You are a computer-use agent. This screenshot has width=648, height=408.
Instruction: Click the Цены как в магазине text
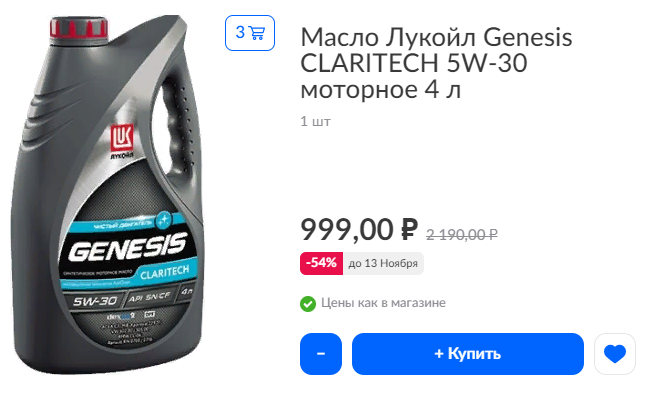383,303
